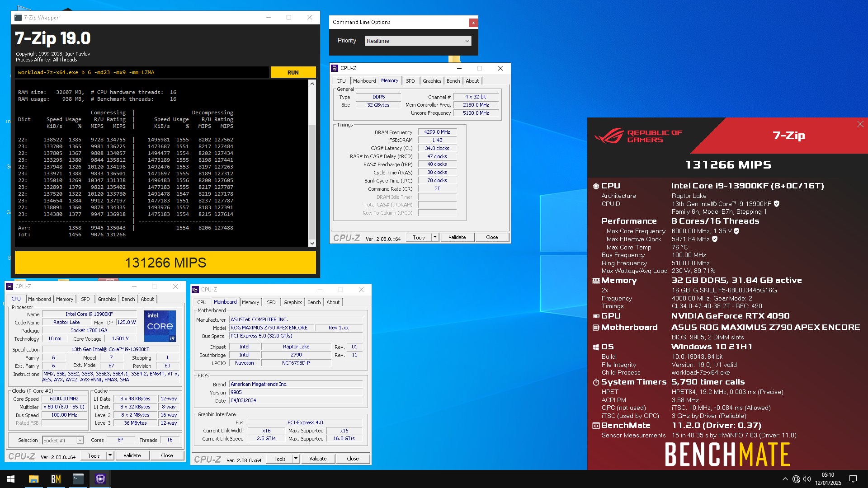Viewport: 868px width, 488px height.
Task: Open Tools dropdown arrow in Memory CPU-Z
Action: click(x=435, y=237)
